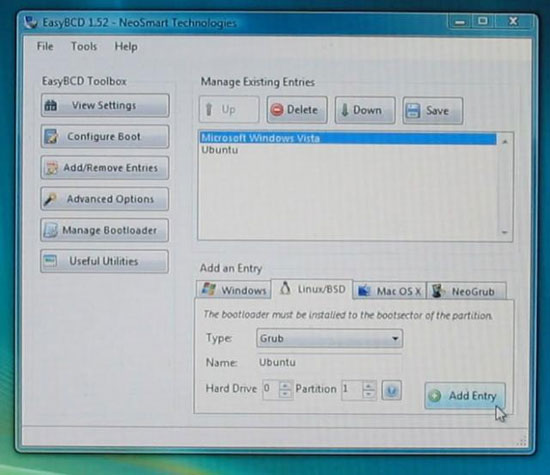Click the Hard Drive number field
The height and width of the screenshot is (475, 550).
tap(271, 389)
